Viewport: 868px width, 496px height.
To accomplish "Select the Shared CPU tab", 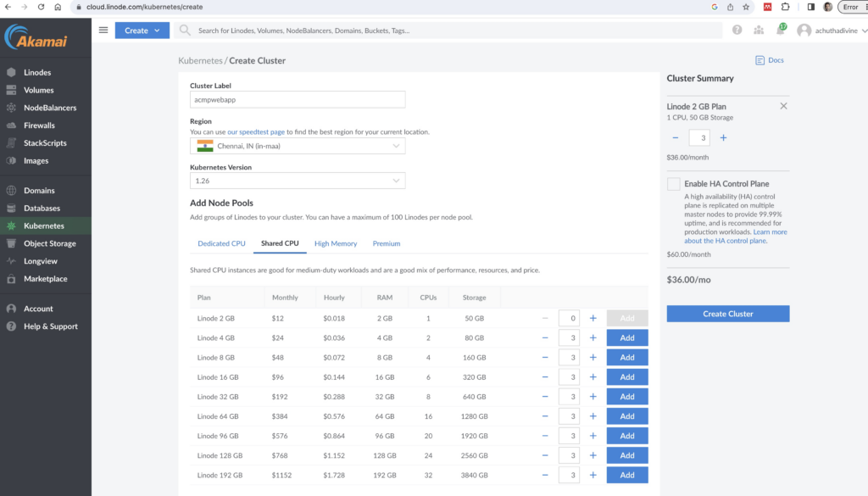I will point(280,243).
